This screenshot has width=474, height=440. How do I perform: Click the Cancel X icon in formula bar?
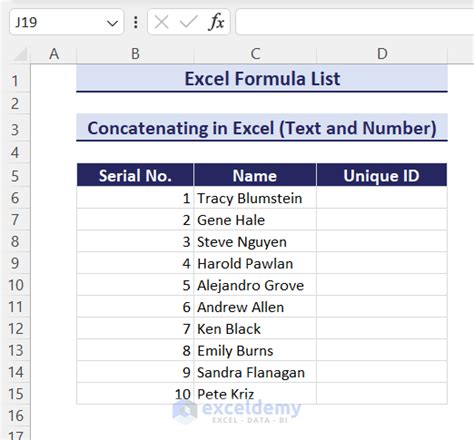(x=162, y=22)
